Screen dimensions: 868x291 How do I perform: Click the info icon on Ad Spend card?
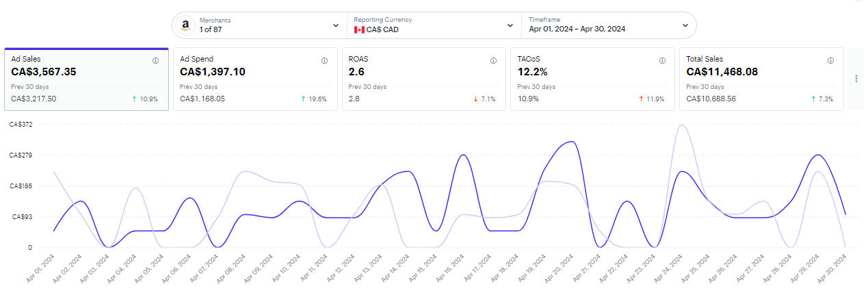point(324,60)
